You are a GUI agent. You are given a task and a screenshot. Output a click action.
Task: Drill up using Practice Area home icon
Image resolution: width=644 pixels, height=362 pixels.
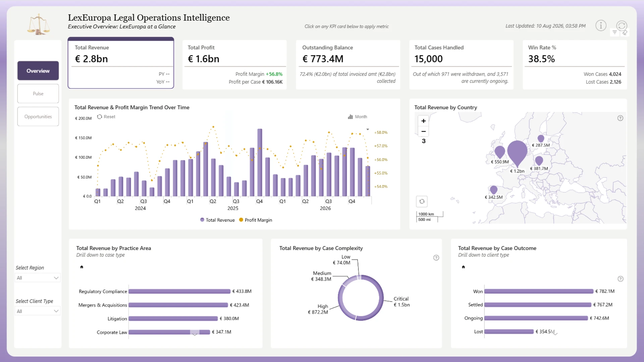(x=82, y=267)
